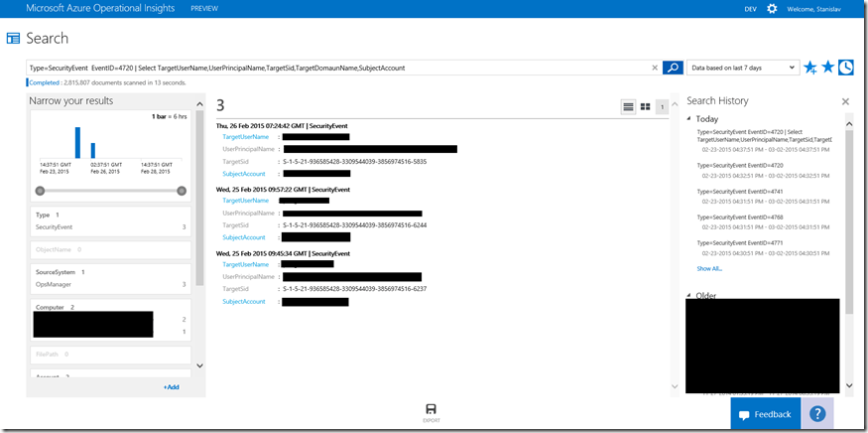Viewport: 868px width, 433px height.
Task: Switch results to list view
Action: click(628, 106)
